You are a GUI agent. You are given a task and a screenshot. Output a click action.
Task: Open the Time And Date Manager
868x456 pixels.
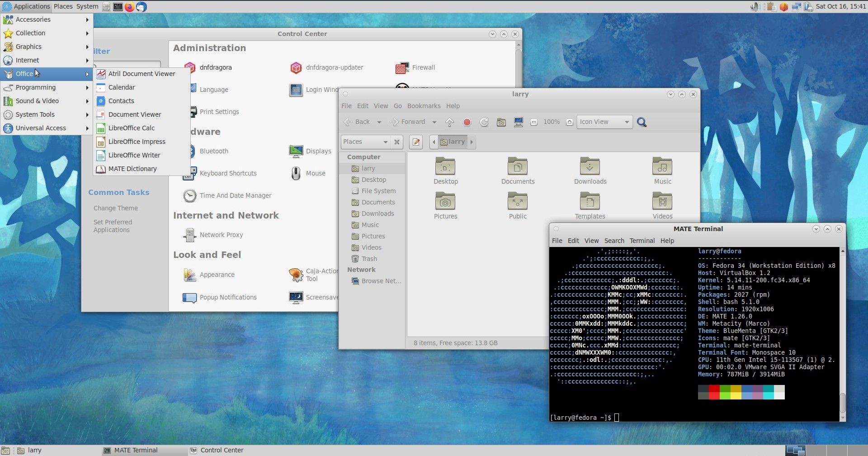227,195
